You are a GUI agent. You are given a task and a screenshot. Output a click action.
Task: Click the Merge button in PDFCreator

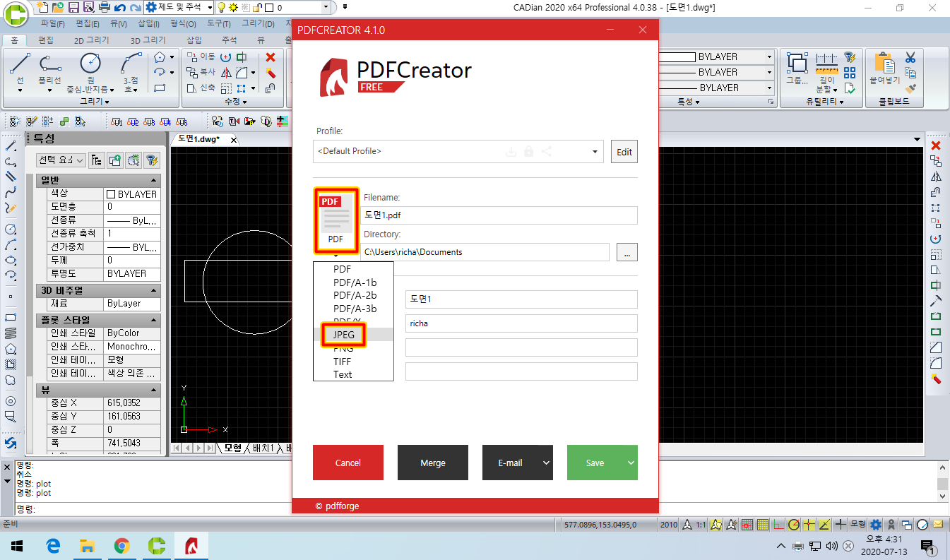coord(433,463)
